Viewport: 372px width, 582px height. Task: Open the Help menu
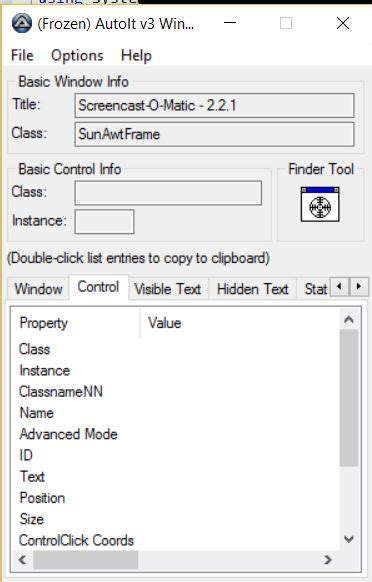tap(136, 56)
